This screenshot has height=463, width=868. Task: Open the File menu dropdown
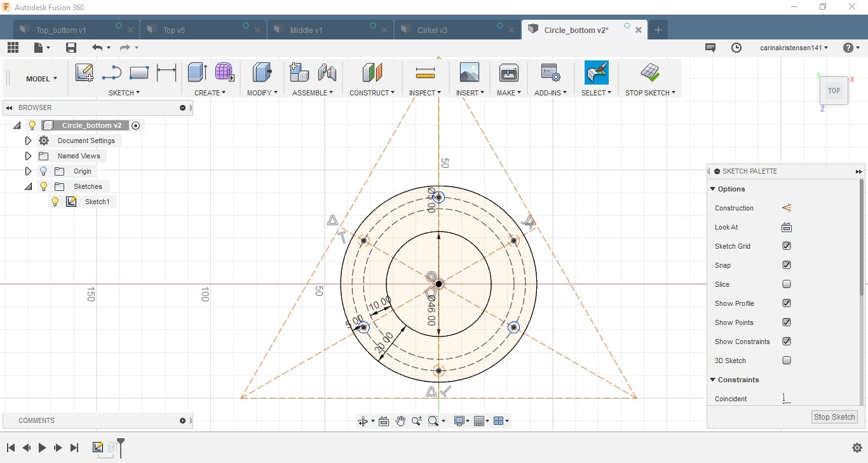[42, 48]
